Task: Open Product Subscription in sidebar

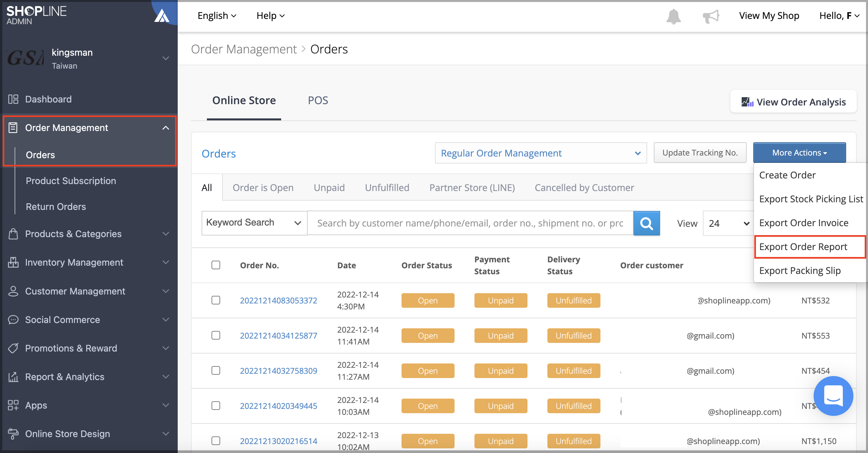Action: tap(71, 181)
